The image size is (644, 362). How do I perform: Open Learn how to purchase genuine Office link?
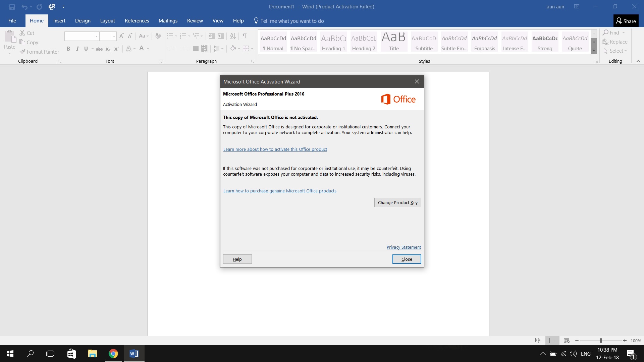(279, 191)
